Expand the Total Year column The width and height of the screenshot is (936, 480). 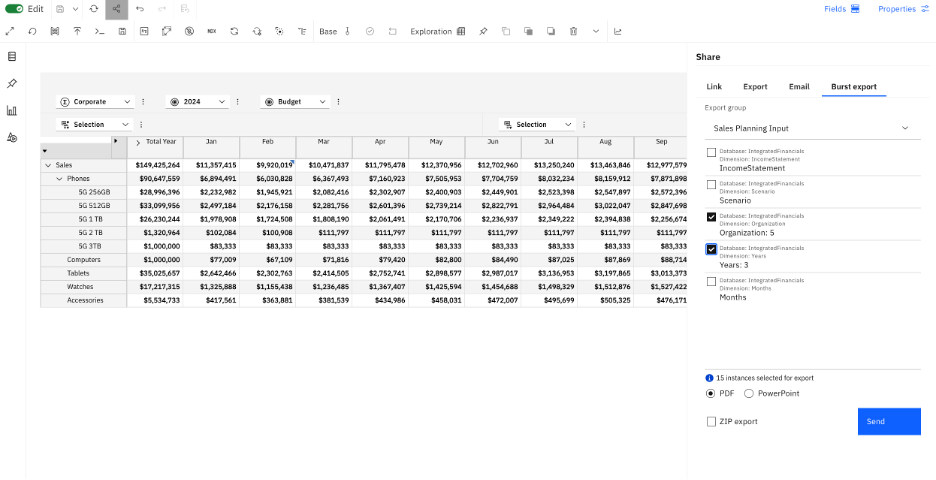pos(138,143)
